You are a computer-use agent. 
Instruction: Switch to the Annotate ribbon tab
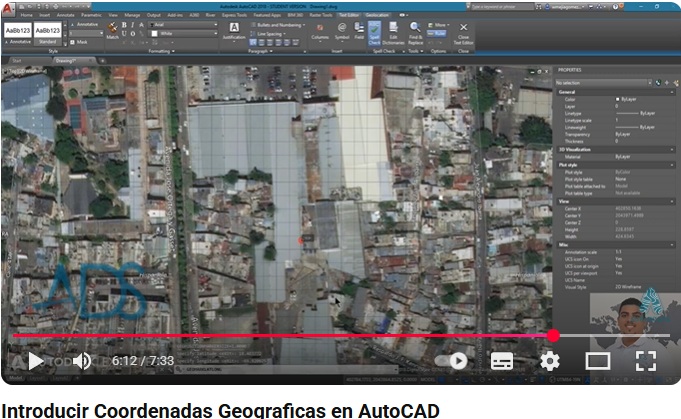click(x=65, y=16)
